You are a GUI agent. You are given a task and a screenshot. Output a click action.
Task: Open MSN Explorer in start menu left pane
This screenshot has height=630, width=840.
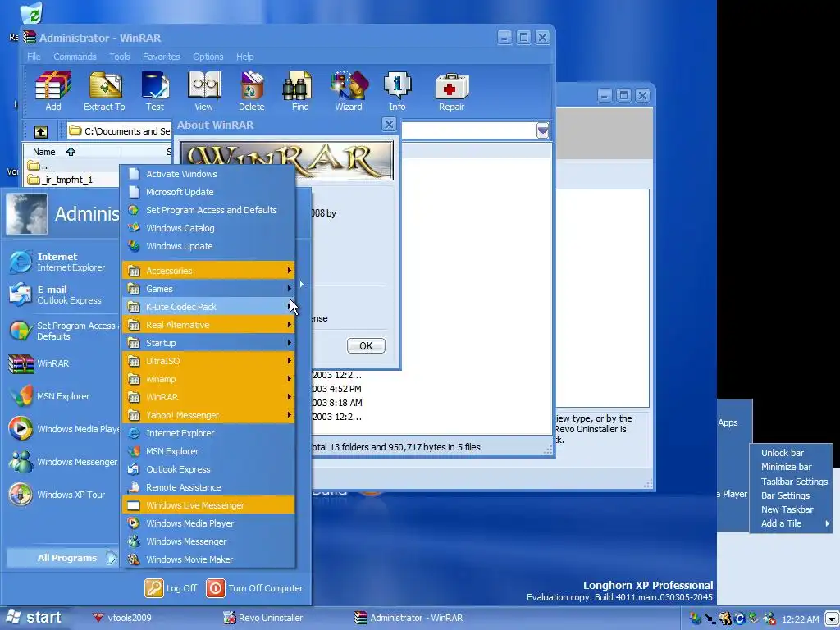pos(62,396)
